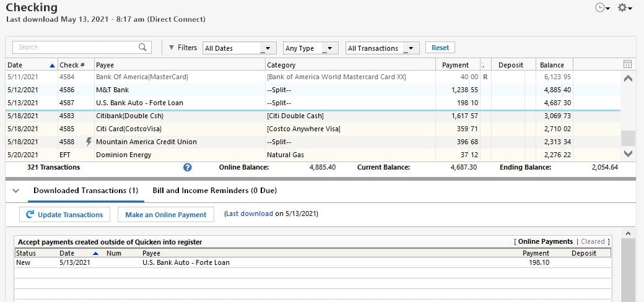644x302 pixels.
Task: Select the M&T Bank transaction
Action: [x=313, y=90]
